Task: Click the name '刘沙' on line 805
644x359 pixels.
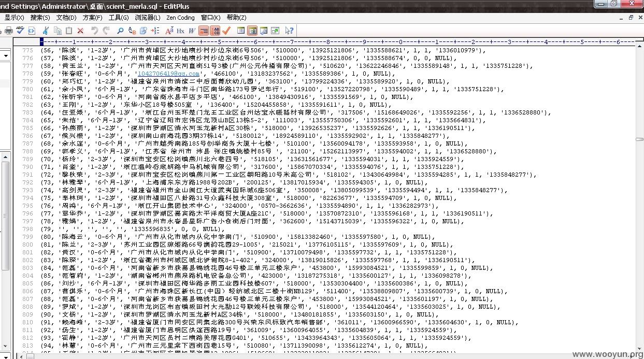Action: [x=69, y=283]
